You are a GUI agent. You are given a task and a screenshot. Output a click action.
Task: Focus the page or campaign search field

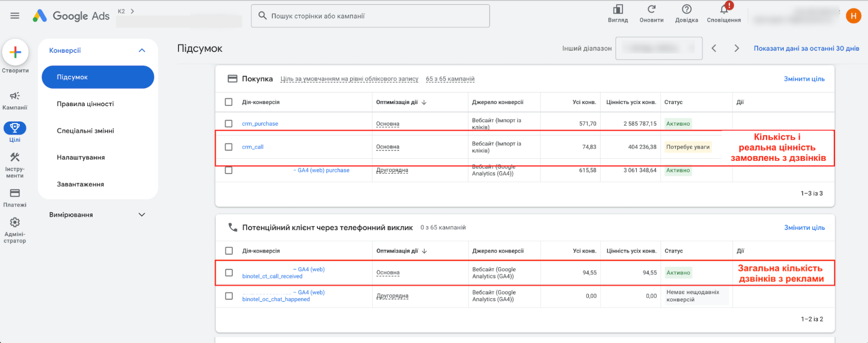370,16
